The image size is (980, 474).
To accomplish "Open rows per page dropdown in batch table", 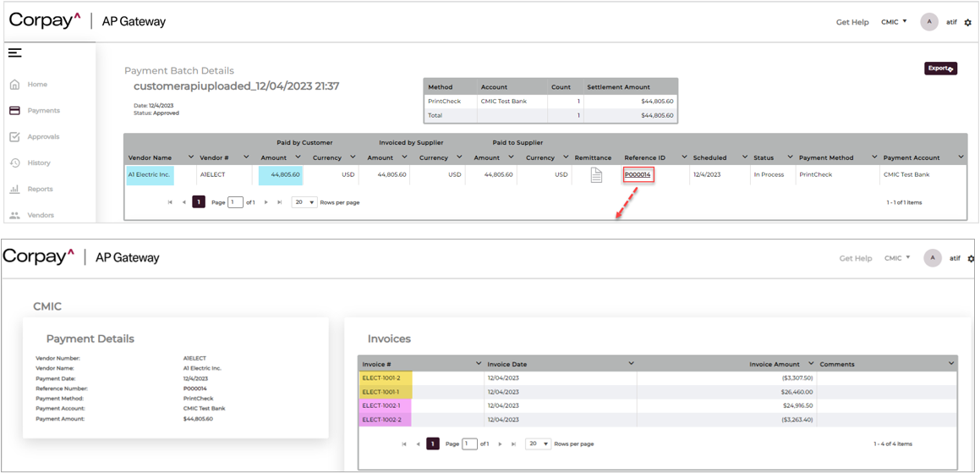I will pyautogui.click(x=304, y=202).
